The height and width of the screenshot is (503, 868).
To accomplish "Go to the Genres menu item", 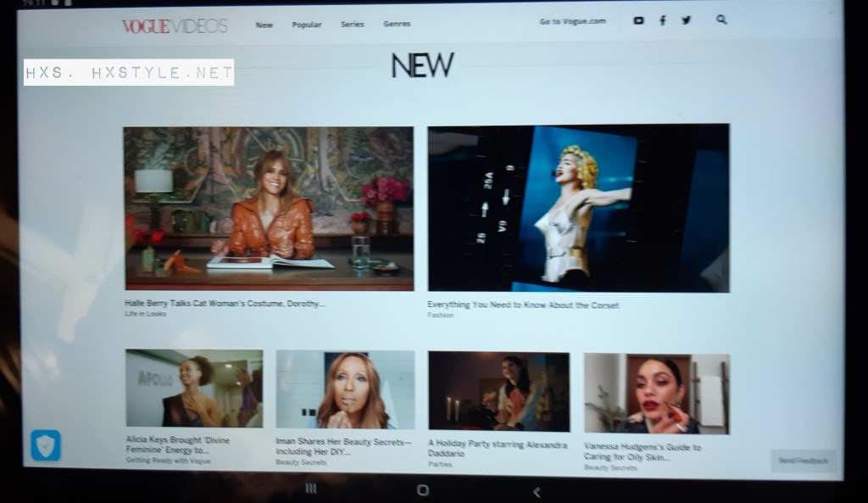I will pos(397,24).
